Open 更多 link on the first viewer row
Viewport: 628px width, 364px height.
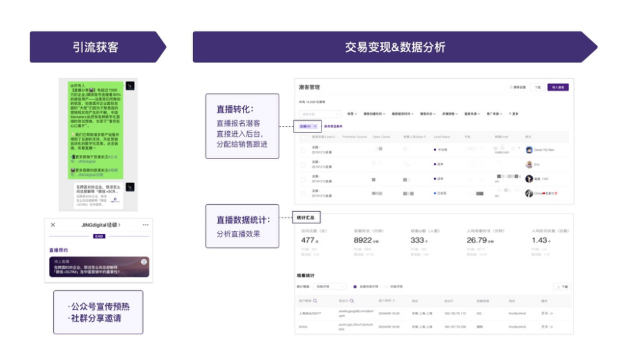(547, 313)
